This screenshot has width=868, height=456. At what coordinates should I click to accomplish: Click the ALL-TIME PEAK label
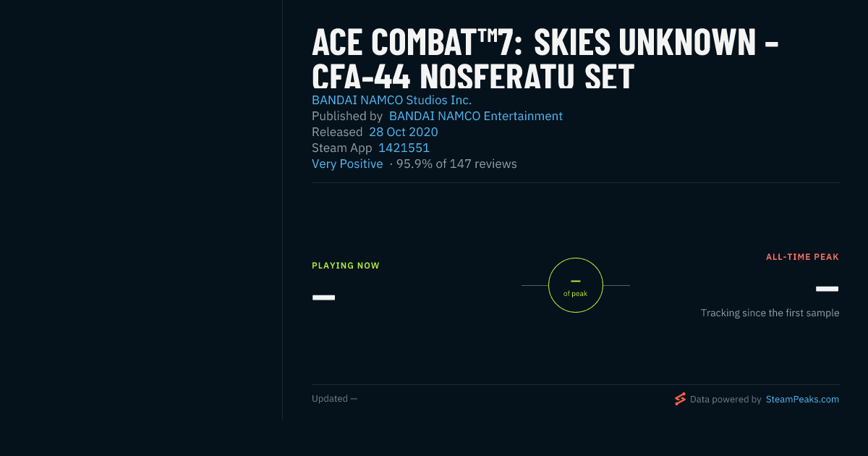(802, 257)
